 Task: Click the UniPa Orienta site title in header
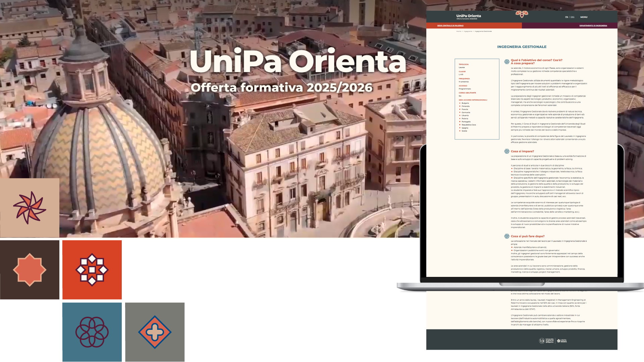coord(468,16)
